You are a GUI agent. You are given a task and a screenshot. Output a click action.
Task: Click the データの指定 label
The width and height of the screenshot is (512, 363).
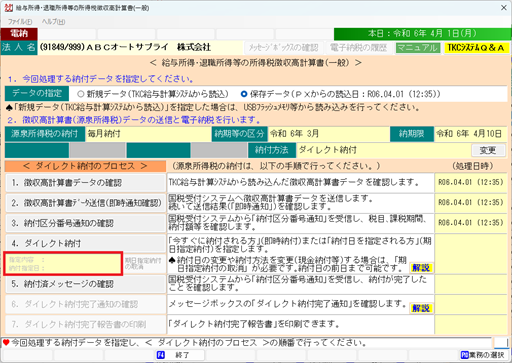click(x=37, y=93)
